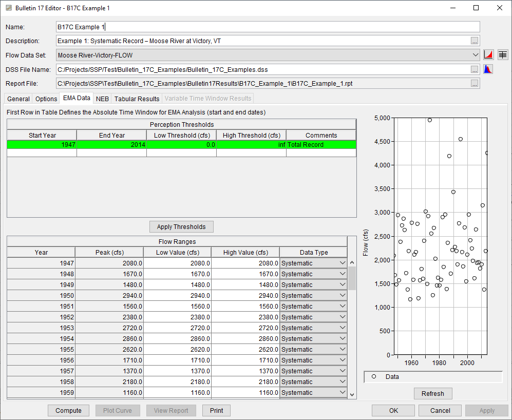Expand the Flow Data Set dropdown
Viewport: 512px width, 420px height.
(475, 55)
